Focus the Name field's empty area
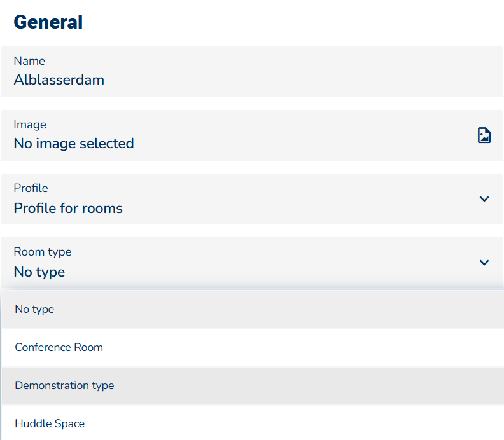This screenshot has height=440, width=504. (x=286, y=72)
